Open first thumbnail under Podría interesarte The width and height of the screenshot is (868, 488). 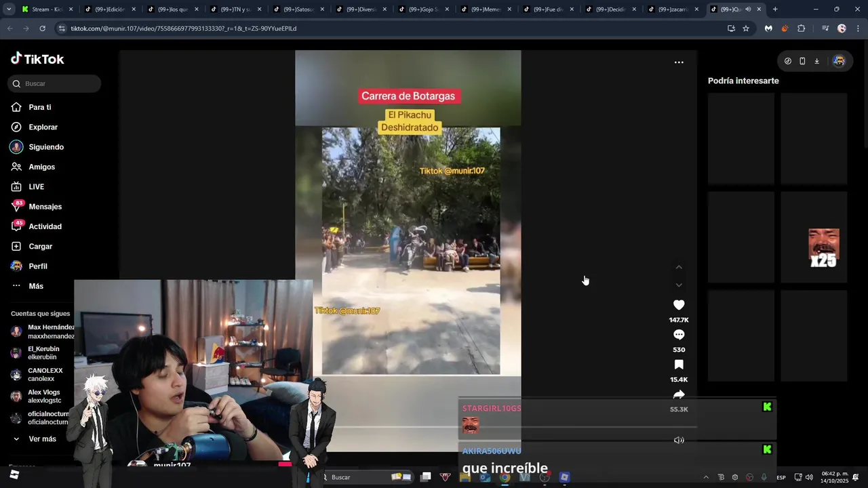tap(741, 139)
